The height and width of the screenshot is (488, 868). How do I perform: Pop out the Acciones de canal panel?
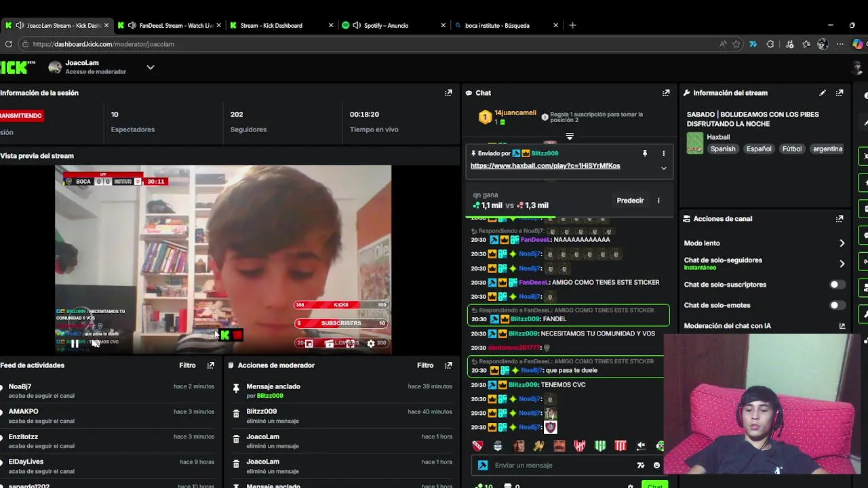click(840, 219)
